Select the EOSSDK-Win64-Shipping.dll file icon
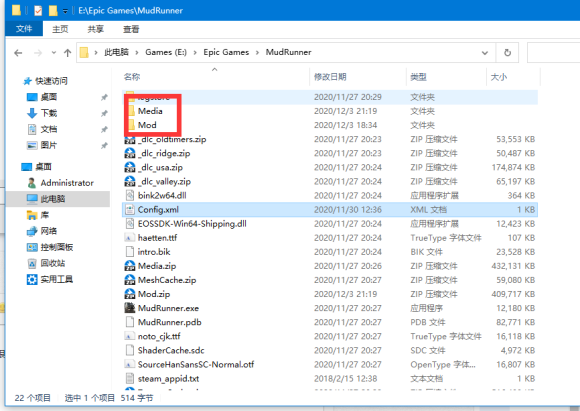The image size is (580, 411). 130,223
